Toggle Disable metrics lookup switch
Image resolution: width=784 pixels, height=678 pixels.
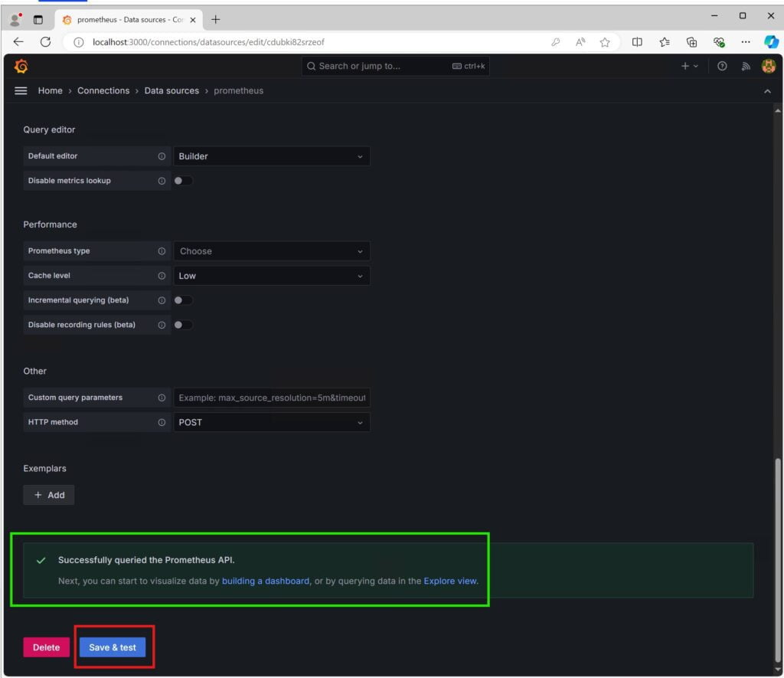coord(183,181)
